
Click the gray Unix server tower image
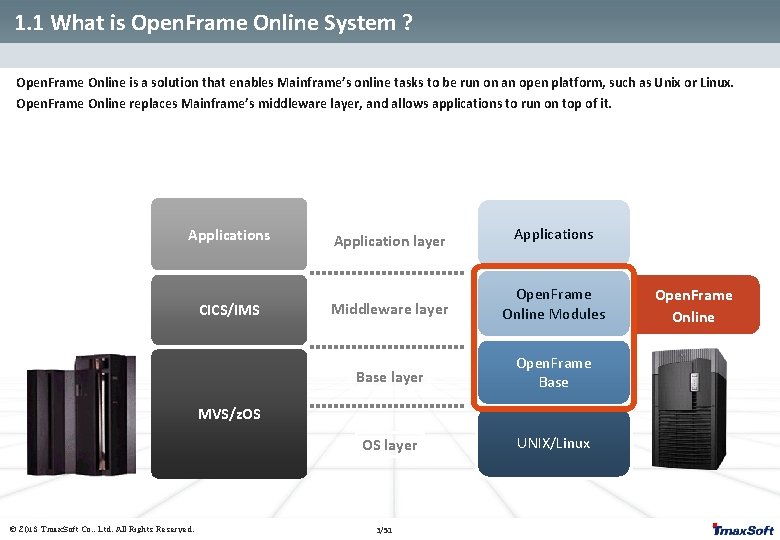[x=689, y=409]
